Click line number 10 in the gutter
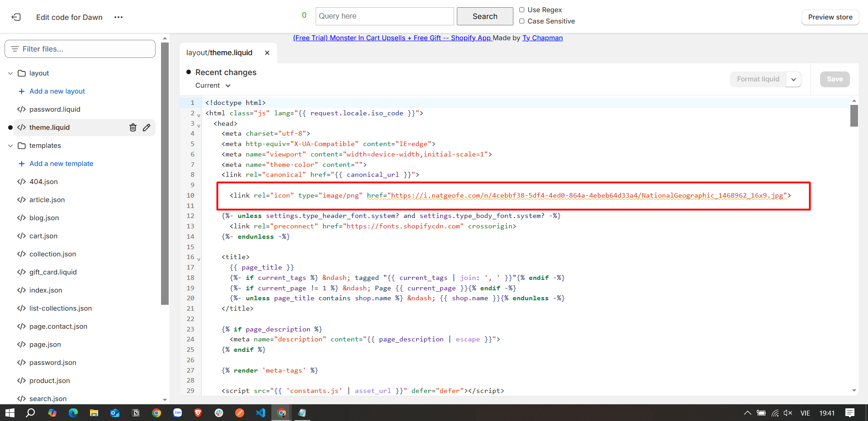Image resolution: width=868 pixels, height=421 pixels. [190, 195]
